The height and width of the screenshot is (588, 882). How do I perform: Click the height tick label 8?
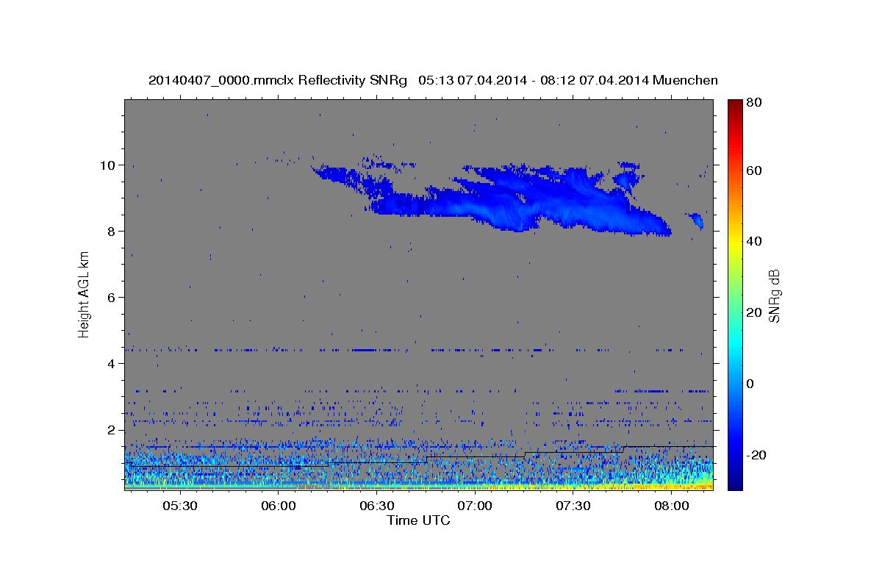pyautogui.click(x=112, y=231)
